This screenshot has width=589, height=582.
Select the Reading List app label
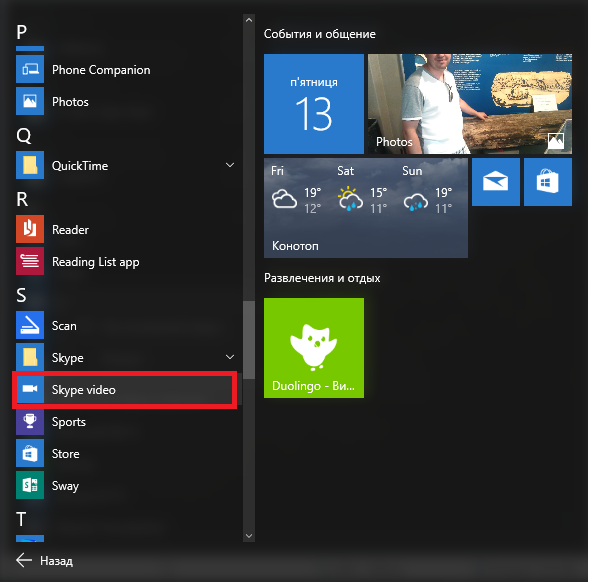coord(95,262)
